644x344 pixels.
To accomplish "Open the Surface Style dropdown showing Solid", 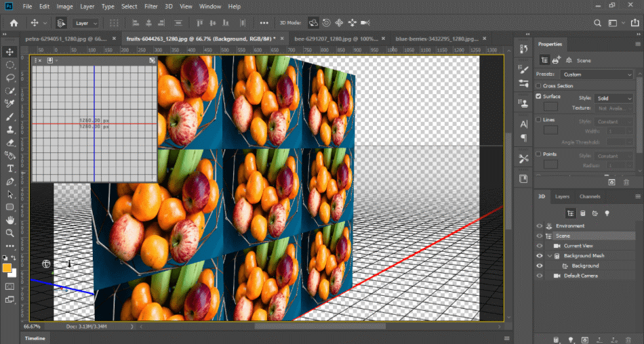I will 613,98.
